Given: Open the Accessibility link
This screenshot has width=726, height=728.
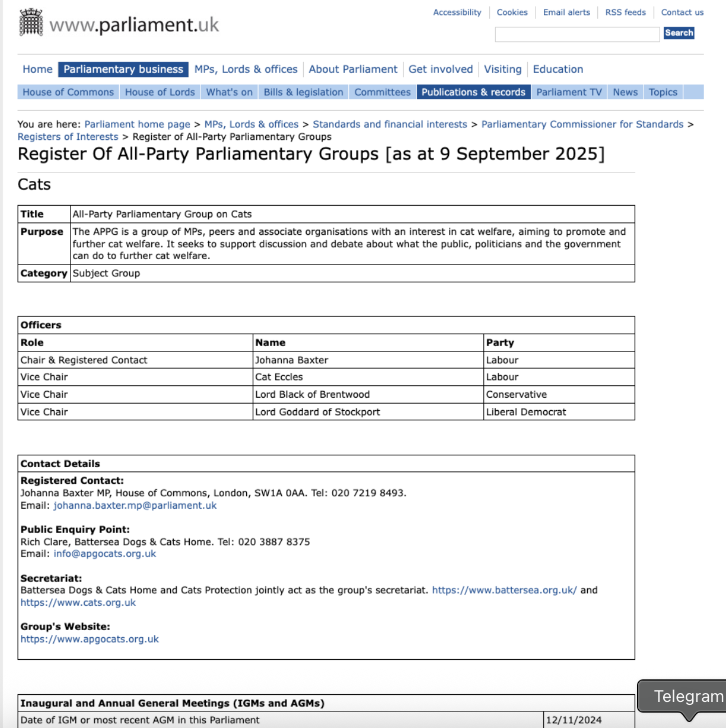Looking at the screenshot, I should [x=457, y=12].
